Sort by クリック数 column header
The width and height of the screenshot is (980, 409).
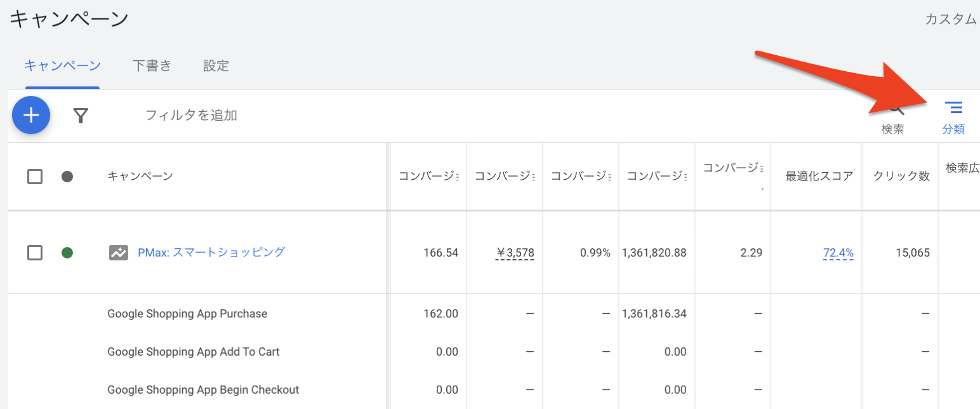(x=901, y=177)
